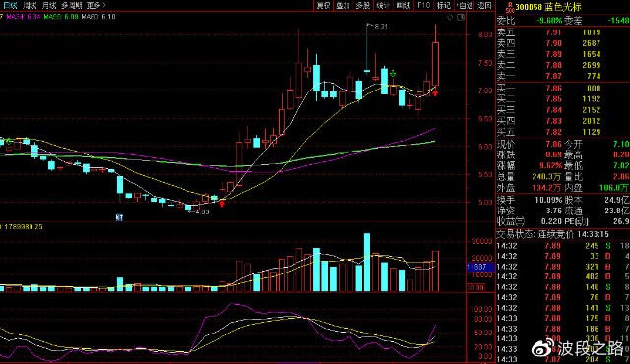Screen dimensions: 630x364
Task: Click the red buy arrow near 4.83 low
Action: tap(222, 204)
